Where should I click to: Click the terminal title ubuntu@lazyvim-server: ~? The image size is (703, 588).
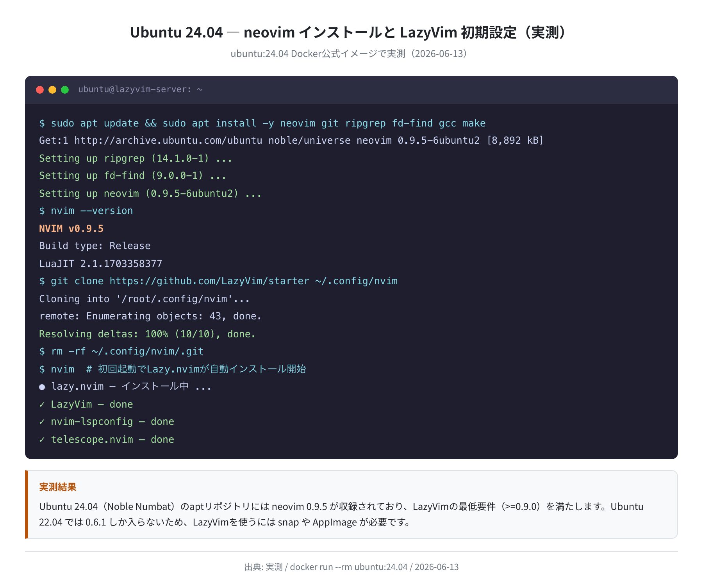140,89
